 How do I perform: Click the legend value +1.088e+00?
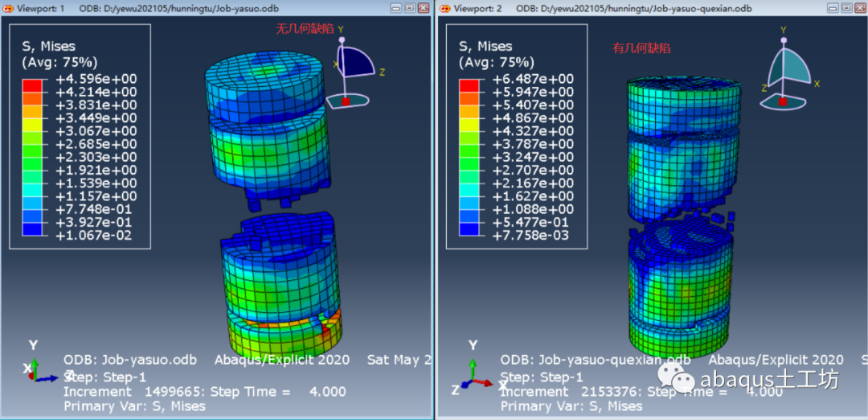[x=533, y=209]
